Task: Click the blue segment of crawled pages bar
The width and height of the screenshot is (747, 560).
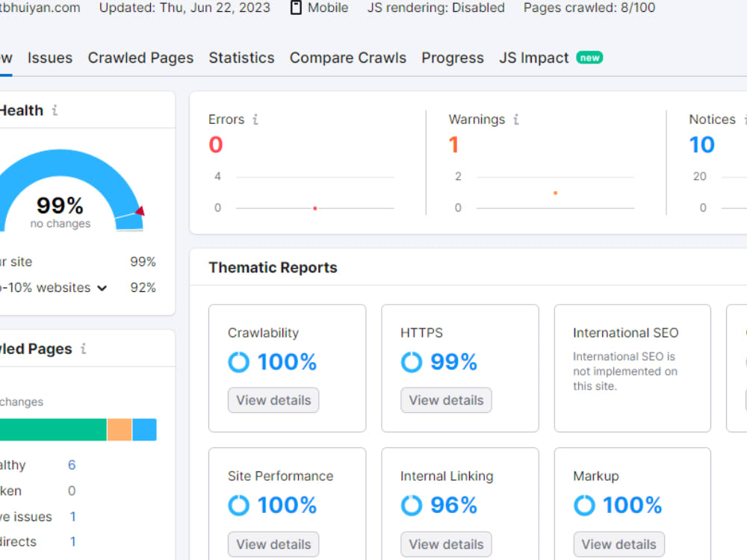Action: click(144, 429)
